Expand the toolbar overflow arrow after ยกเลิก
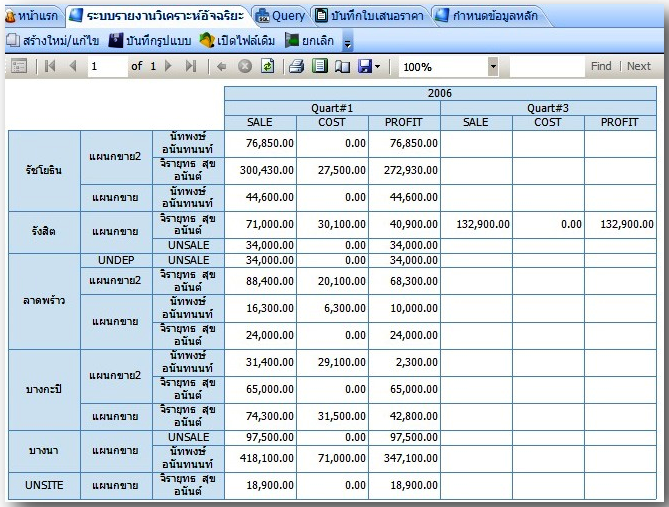Viewport: 669px width, 507px height. [x=348, y=42]
